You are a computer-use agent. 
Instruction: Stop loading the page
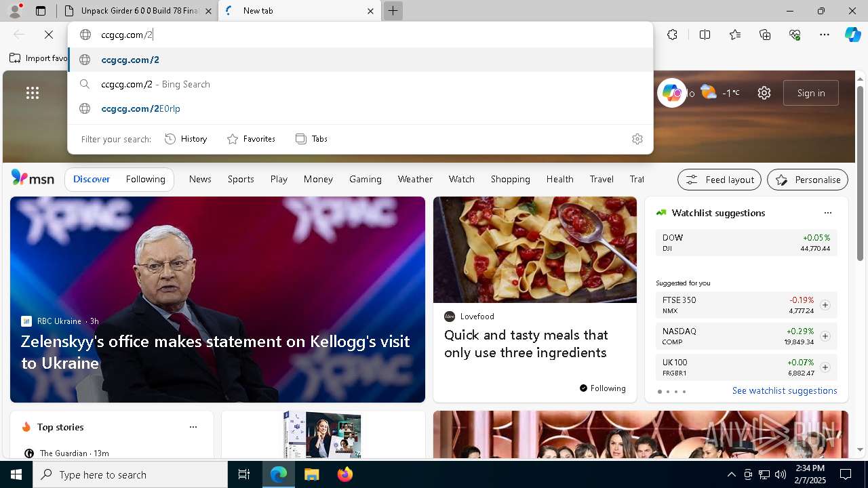tap(49, 35)
